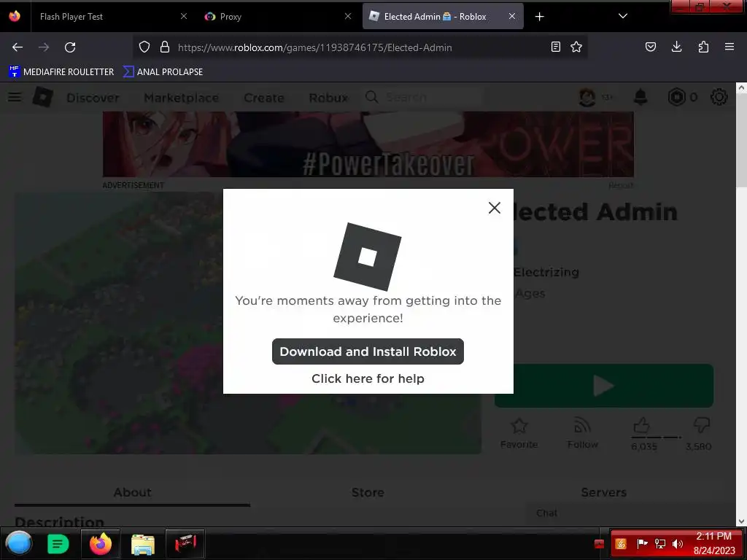Open the MEDIAFIRE ROULETTER bookmark
The width and height of the screenshot is (747, 560).
[62, 72]
